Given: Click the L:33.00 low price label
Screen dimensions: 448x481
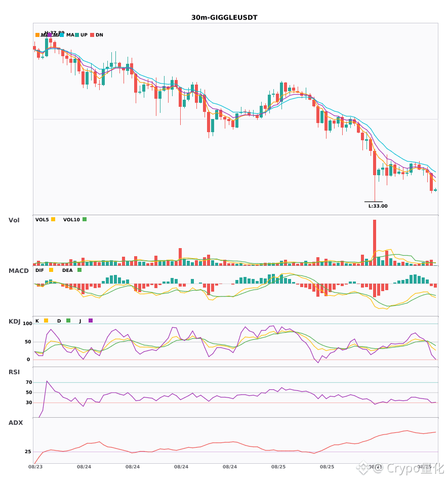Looking at the screenshot, I should point(378,206).
